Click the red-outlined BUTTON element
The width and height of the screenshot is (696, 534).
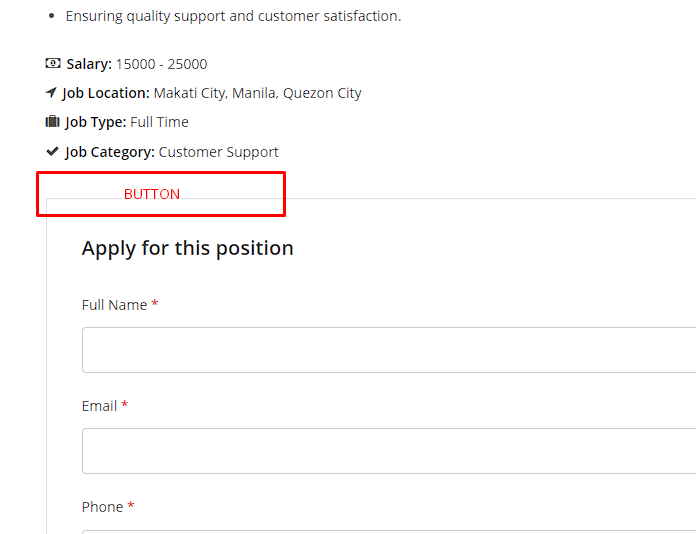(161, 194)
